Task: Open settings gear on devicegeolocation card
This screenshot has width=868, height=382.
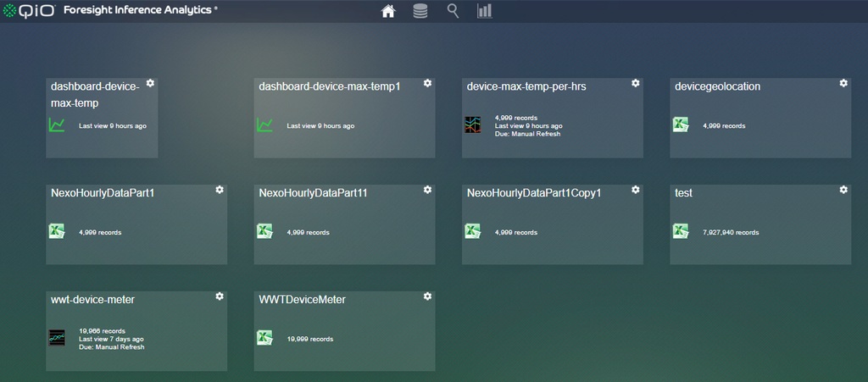Action: [x=843, y=83]
